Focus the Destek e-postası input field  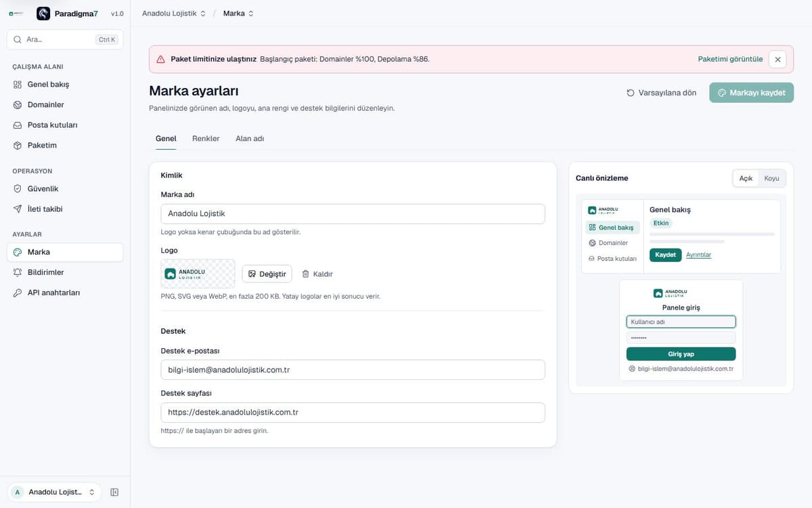(x=353, y=370)
